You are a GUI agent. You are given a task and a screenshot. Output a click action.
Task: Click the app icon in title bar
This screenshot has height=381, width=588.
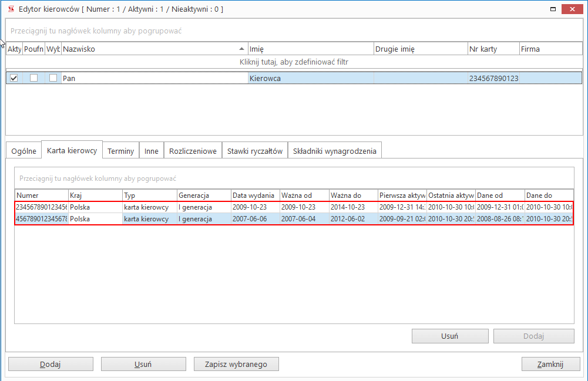[11, 9]
